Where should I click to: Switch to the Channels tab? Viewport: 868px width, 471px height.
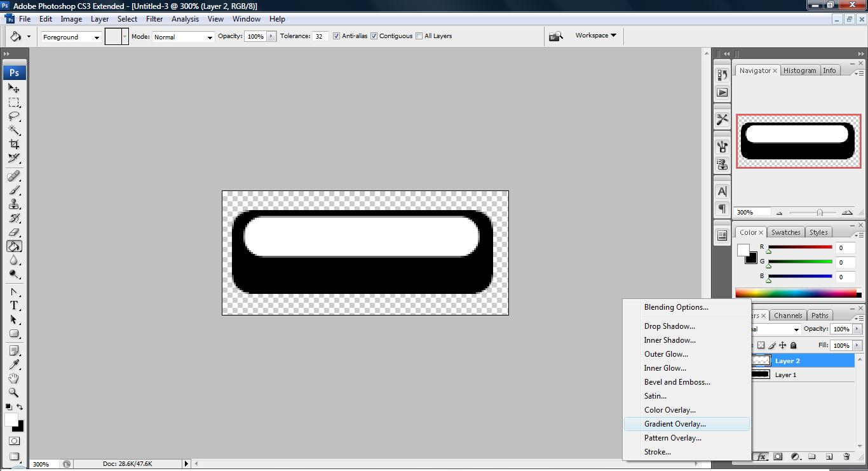tap(788, 315)
